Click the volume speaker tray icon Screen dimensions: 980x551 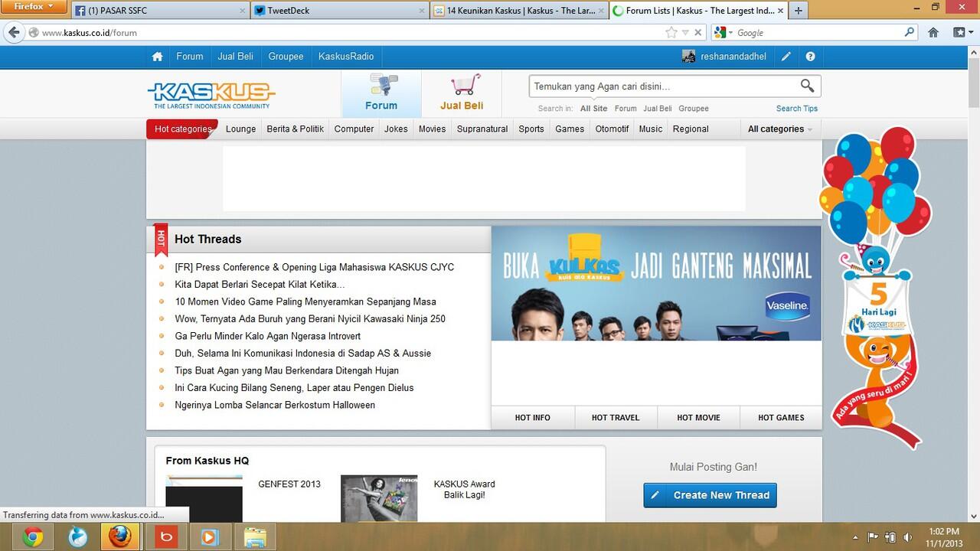(x=907, y=537)
